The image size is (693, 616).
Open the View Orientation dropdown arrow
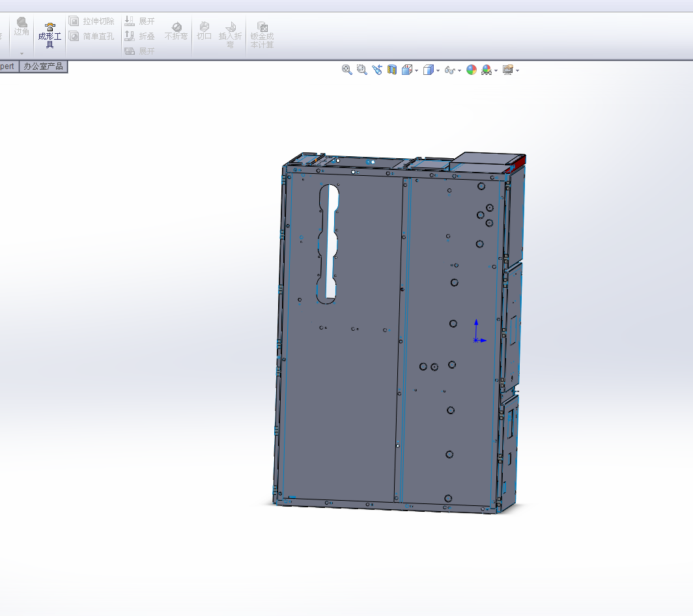coord(416,71)
